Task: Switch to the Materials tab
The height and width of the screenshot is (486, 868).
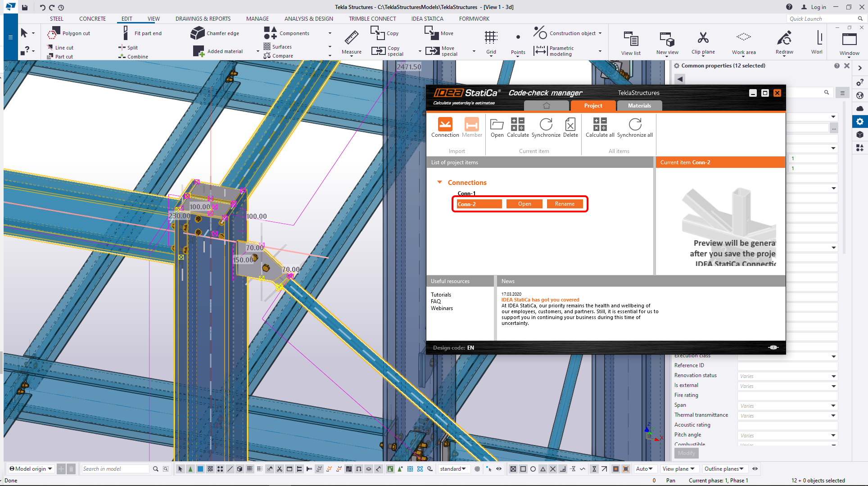Action: (639, 105)
